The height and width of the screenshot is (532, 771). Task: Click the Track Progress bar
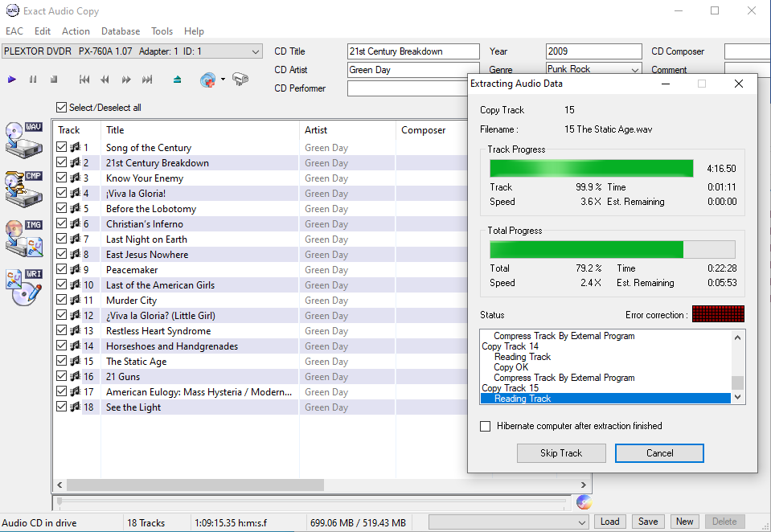click(592, 168)
